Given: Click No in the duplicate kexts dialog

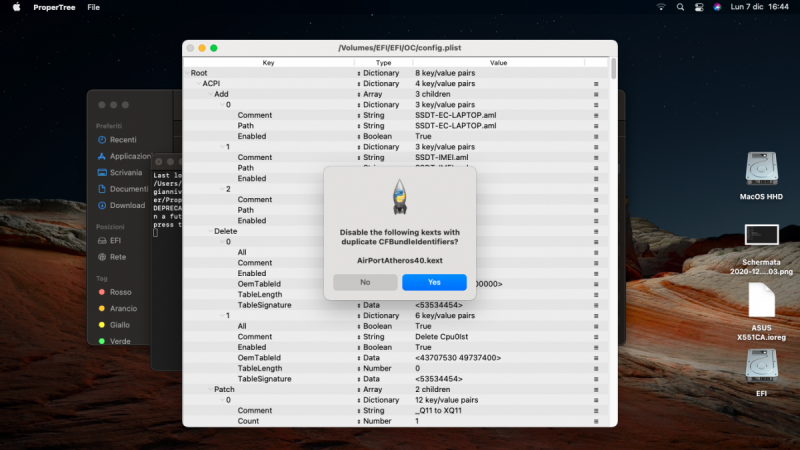Looking at the screenshot, I should pyautogui.click(x=365, y=282).
